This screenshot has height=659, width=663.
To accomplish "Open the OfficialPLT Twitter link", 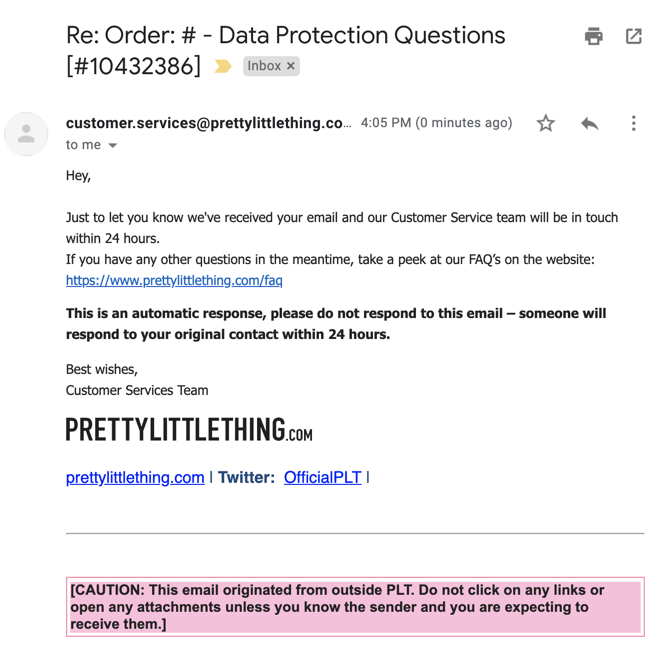I will 322,478.
